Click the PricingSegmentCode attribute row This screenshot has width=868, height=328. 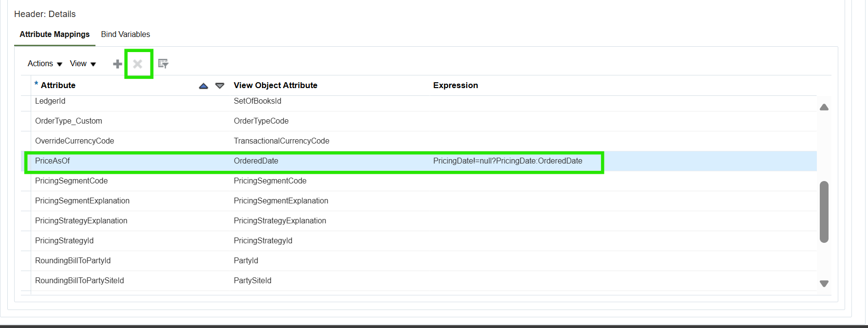point(419,181)
